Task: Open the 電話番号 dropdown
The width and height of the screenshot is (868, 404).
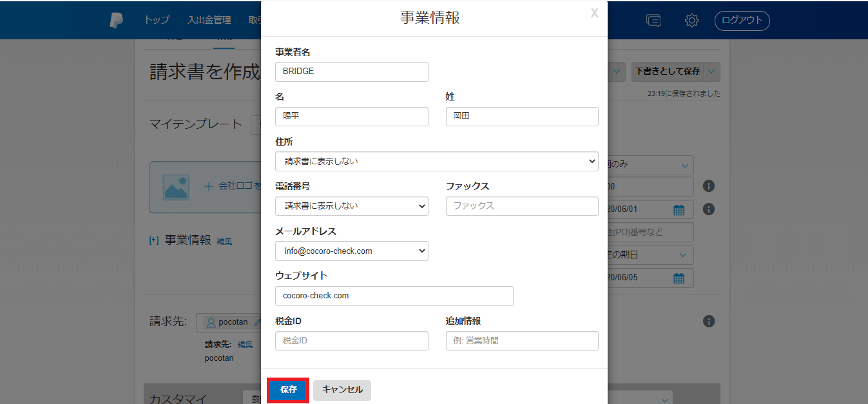Action: (351, 206)
